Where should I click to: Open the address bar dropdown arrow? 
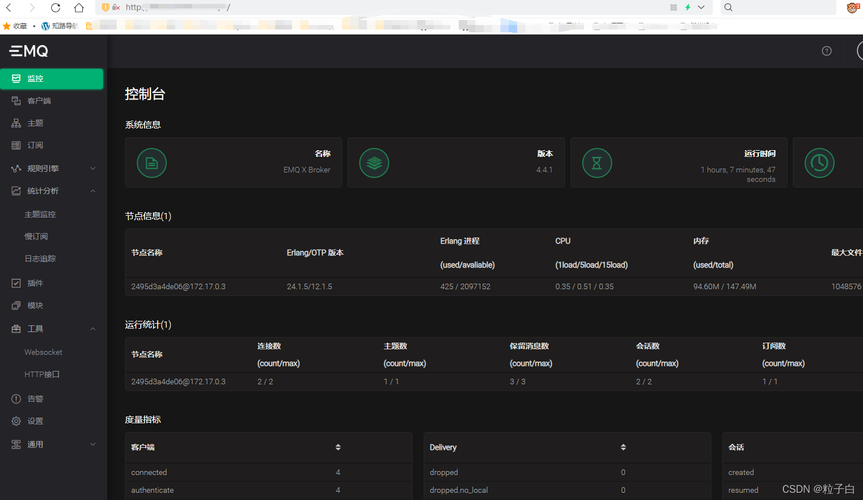tap(701, 7)
